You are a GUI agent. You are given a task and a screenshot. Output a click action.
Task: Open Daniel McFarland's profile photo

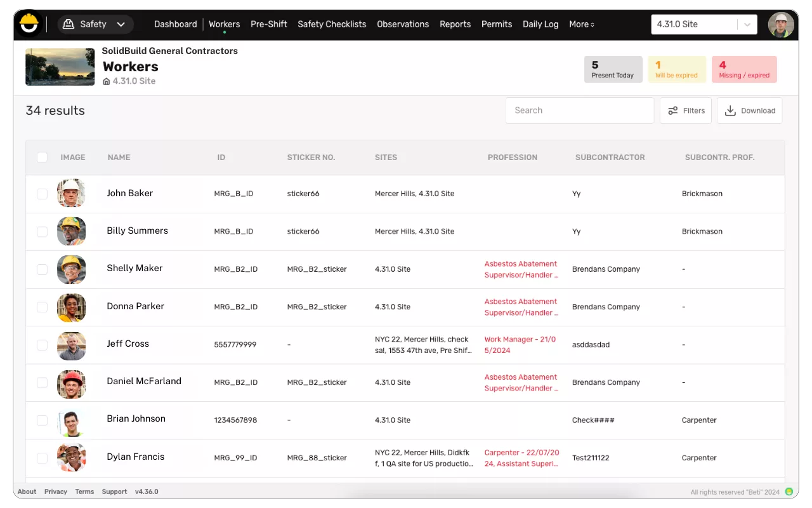click(71, 382)
